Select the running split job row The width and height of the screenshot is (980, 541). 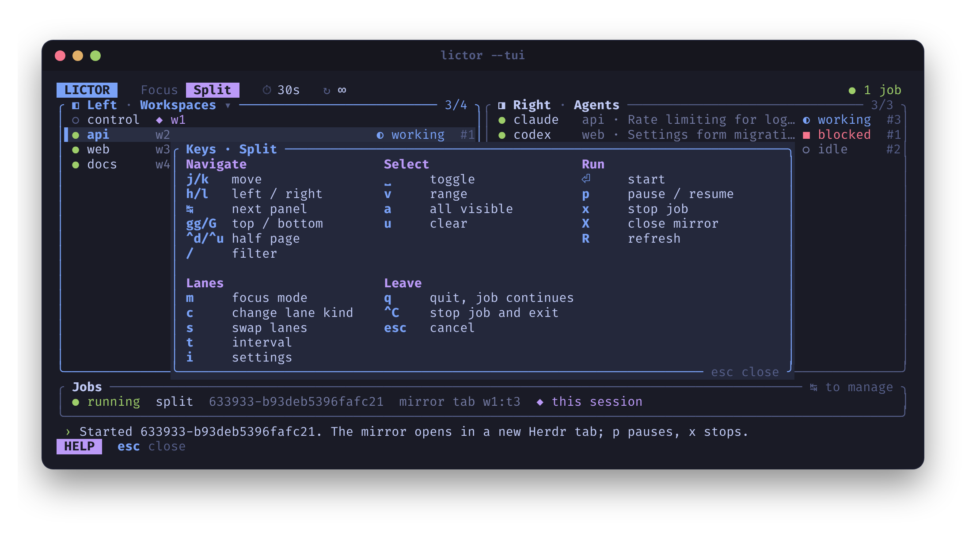click(482, 402)
